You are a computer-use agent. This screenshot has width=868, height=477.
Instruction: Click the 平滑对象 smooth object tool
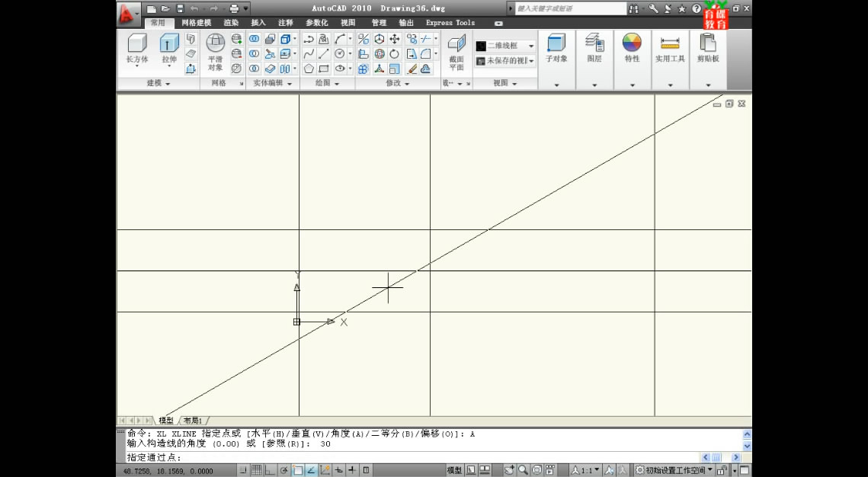coord(216,53)
